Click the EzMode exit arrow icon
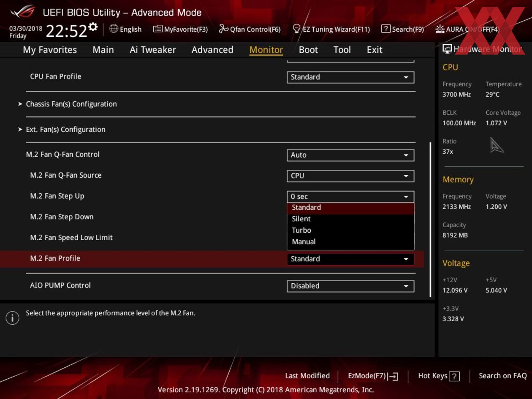Image resolution: width=532 pixels, height=399 pixels. (394, 376)
